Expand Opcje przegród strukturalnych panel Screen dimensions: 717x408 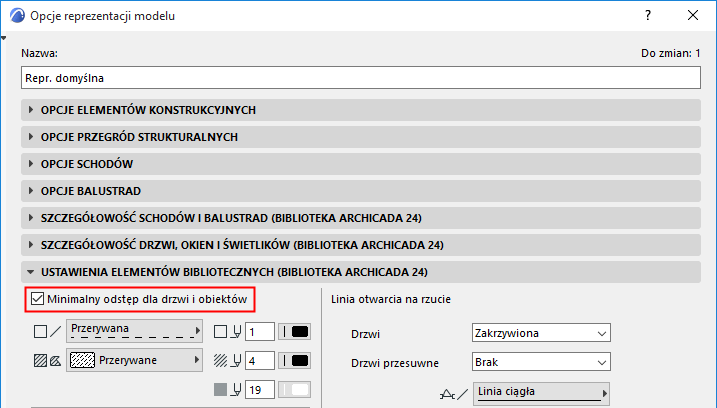[361, 137]
